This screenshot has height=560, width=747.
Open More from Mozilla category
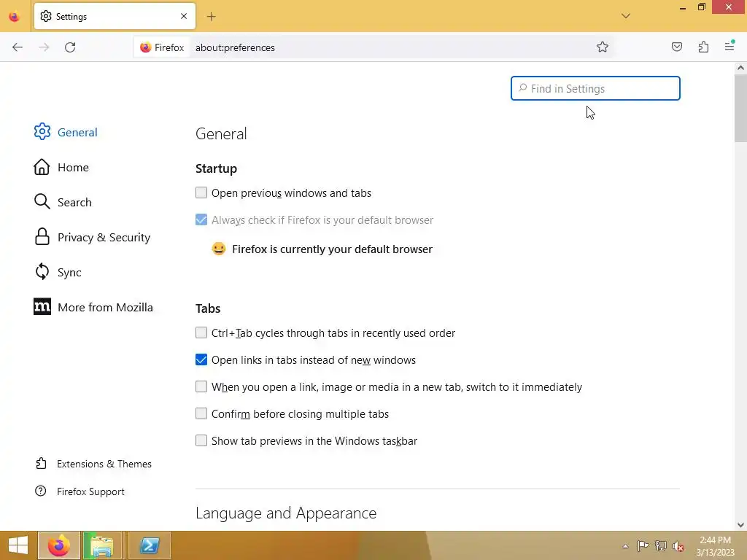[93, 307]
